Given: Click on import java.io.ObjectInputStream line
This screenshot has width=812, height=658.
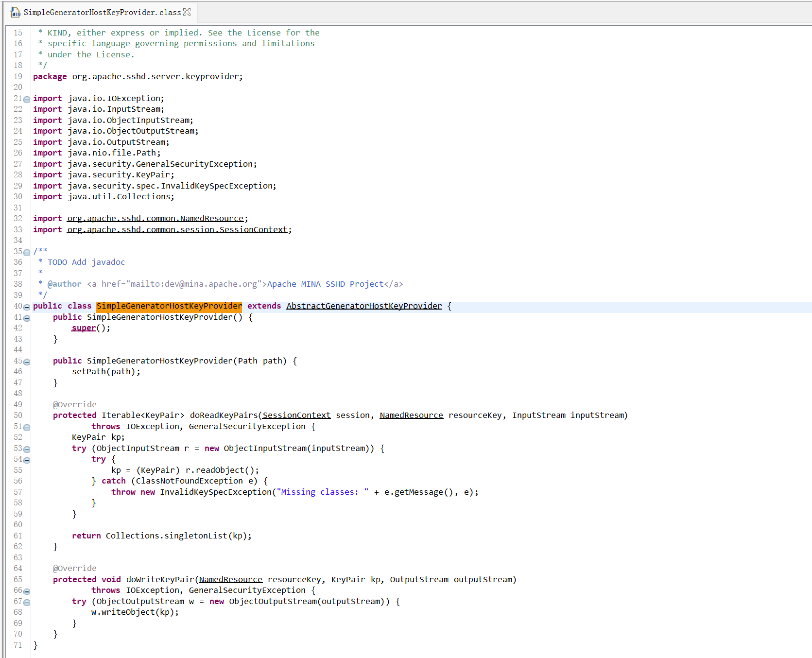Looking at the screenshot, I should pos(113,120).
